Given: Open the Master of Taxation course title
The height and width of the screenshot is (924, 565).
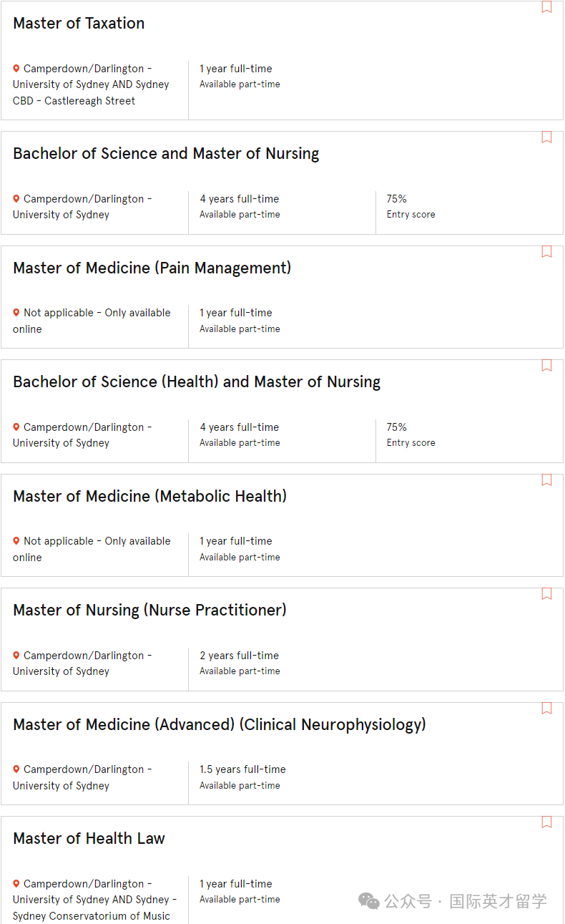Looking at the screenshot, I should click(79, 23).
